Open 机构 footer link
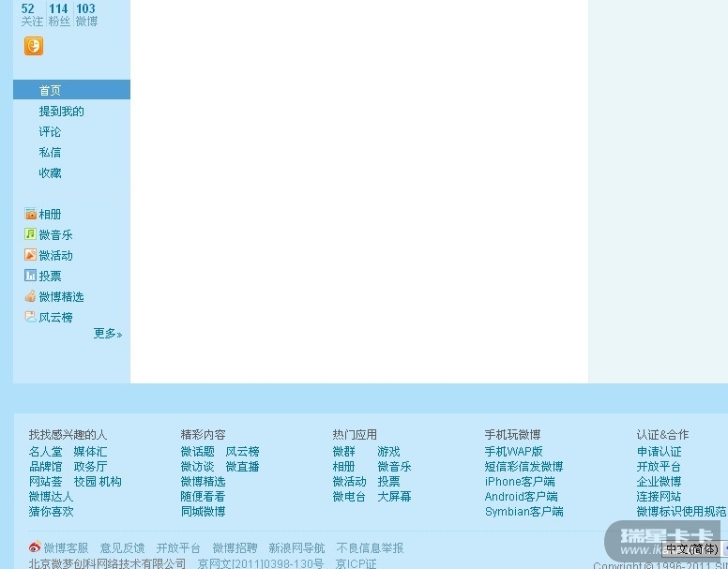The width and height of the screenshot is (728, 569). (111, 482)
